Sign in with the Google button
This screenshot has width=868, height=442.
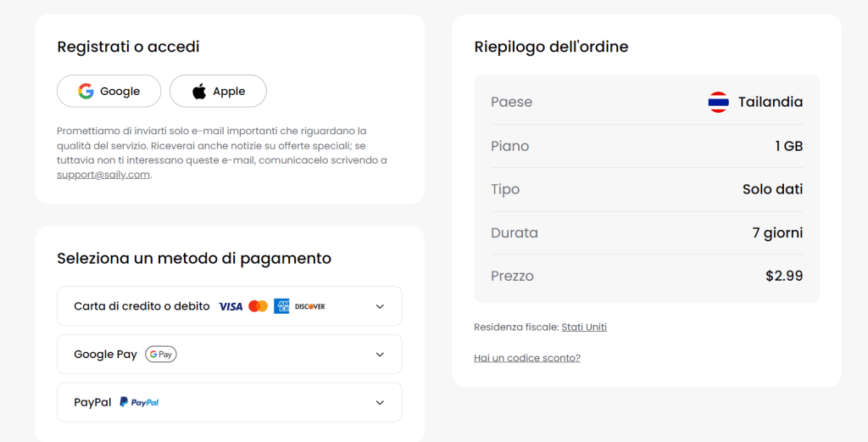pyautogui.click(x=108, y=92)
